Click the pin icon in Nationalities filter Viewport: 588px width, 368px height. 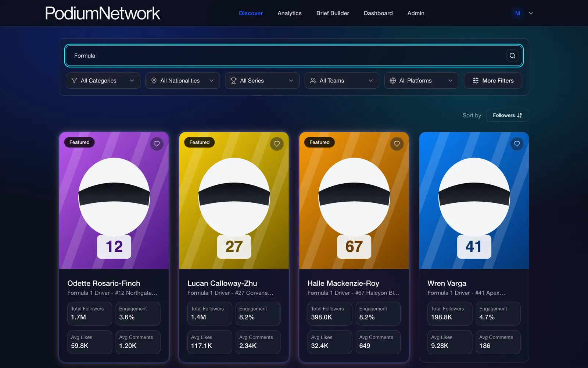point(154,81)
